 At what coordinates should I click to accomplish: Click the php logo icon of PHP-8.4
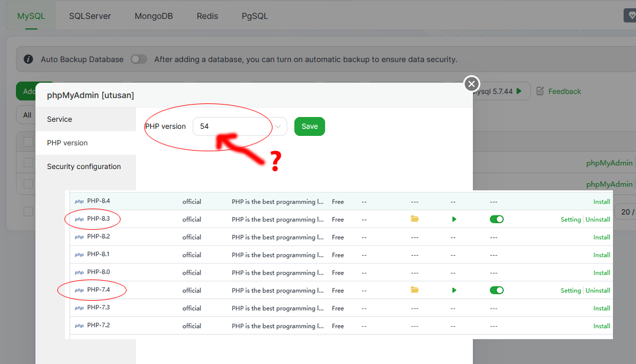point(79,201)
